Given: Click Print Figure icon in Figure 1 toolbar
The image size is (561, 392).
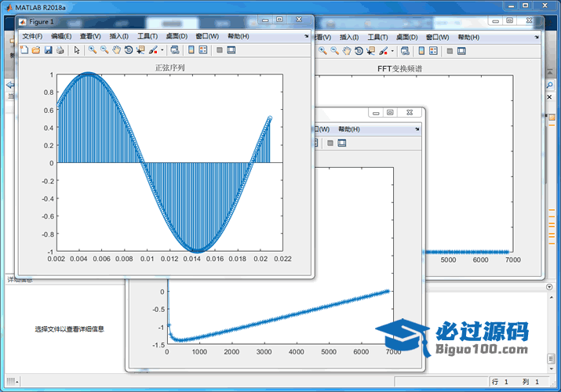Looking at the screenshot, I should pos(60,50).
